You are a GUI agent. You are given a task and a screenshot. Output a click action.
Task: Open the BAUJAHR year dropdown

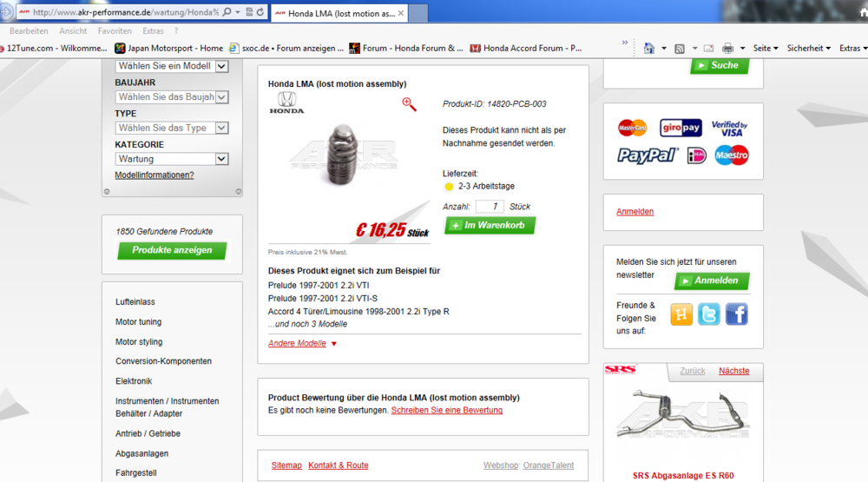(x=172, y=97)
